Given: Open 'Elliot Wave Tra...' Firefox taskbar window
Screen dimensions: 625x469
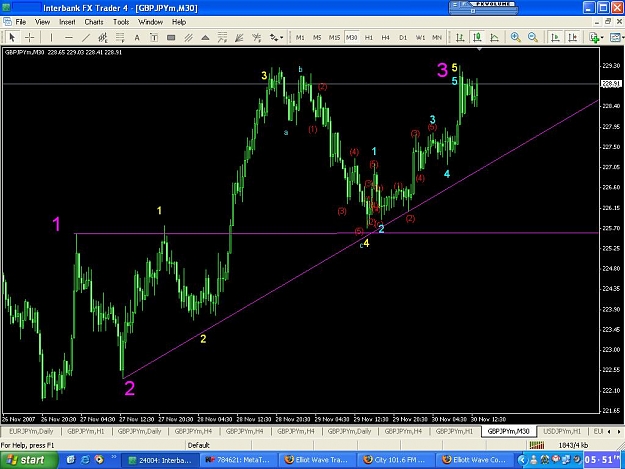Looking at the screenshot, I should (x=318, y=460).
